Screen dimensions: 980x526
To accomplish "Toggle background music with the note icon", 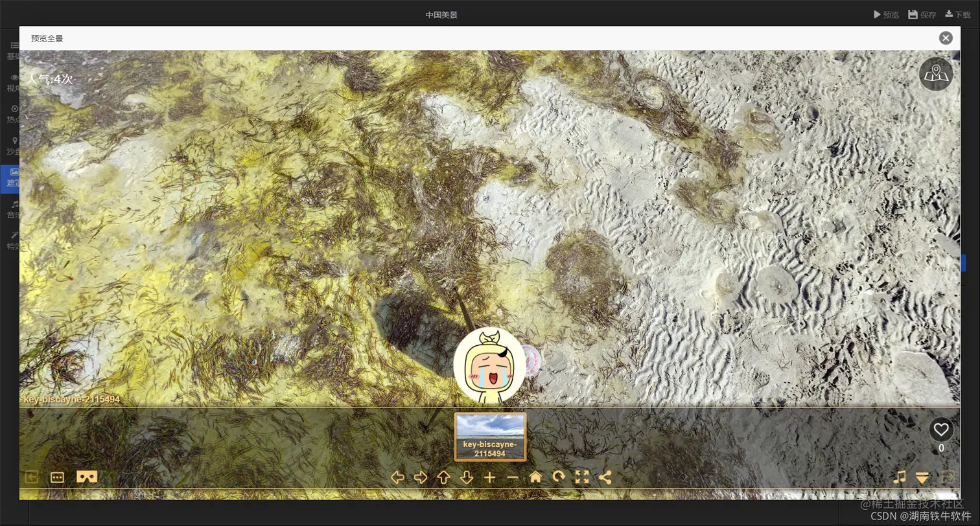I will pyautogui.click(x=899, y=477).
